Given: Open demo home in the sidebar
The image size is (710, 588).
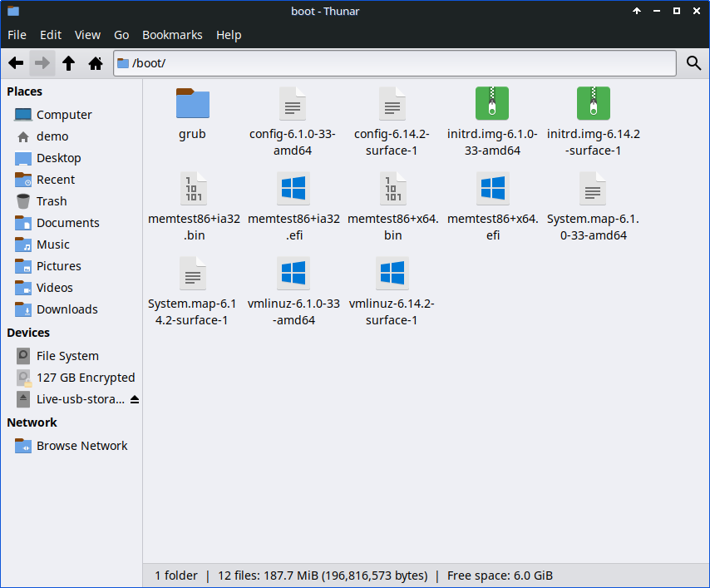Looking at the screenshot, I should [71, 136].
